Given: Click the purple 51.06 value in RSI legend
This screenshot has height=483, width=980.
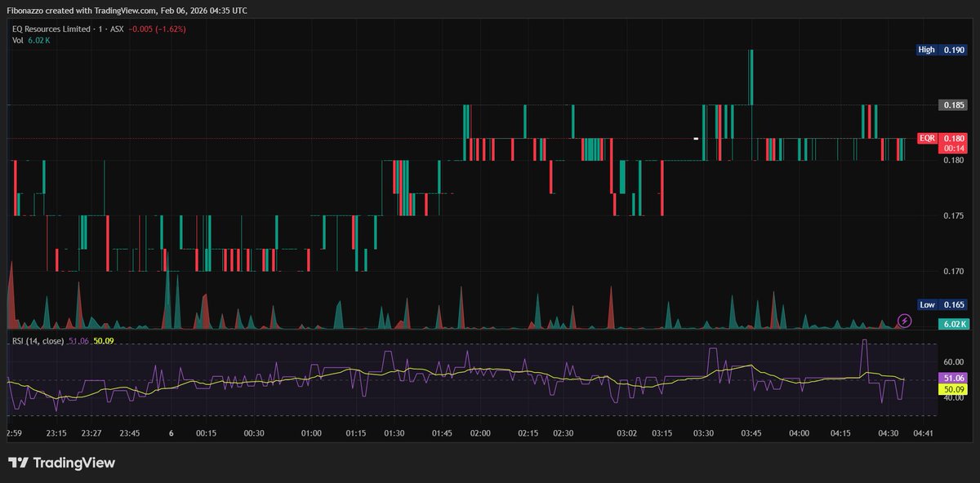Looking at the screenshot, I should (x=78, y=340).
